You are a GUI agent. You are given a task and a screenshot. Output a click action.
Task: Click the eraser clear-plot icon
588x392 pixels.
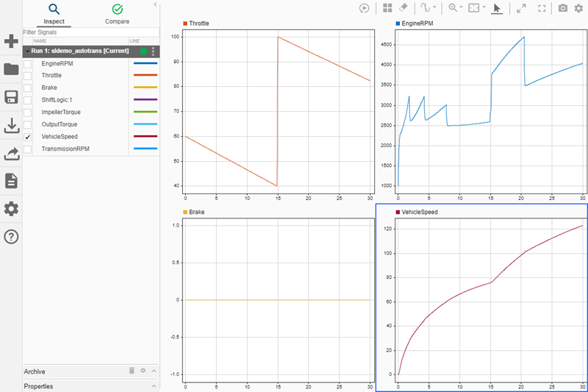click(x=403, y=7)
